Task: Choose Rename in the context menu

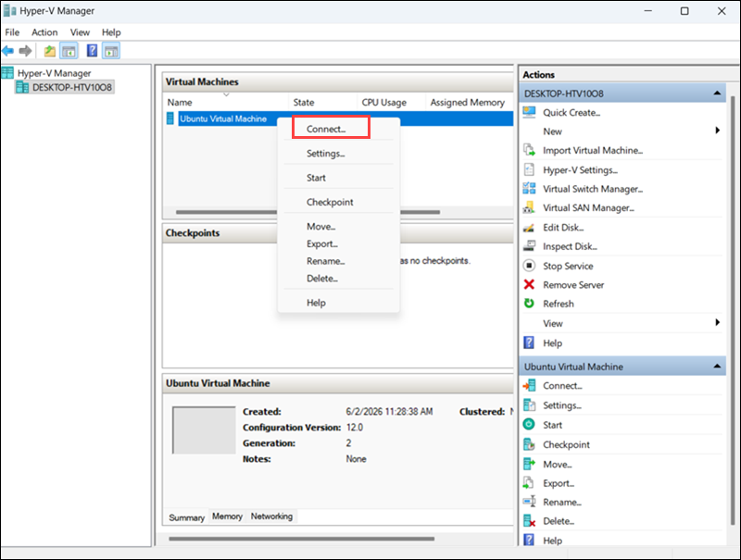Action: tap(338, 261)
